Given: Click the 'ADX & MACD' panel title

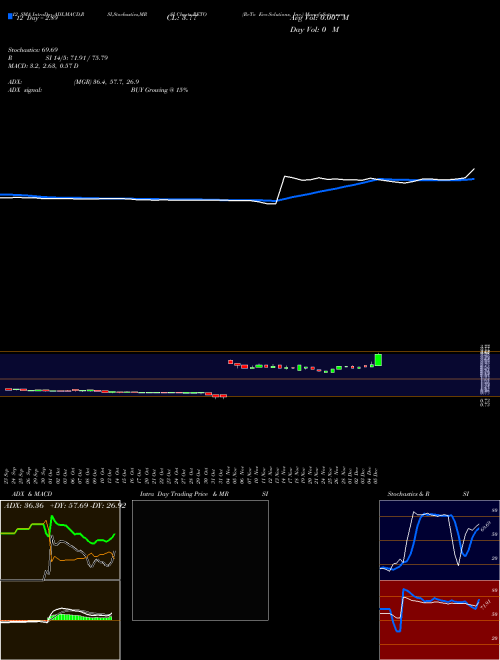Looking at the screenshot, I should tap(32, 494).
